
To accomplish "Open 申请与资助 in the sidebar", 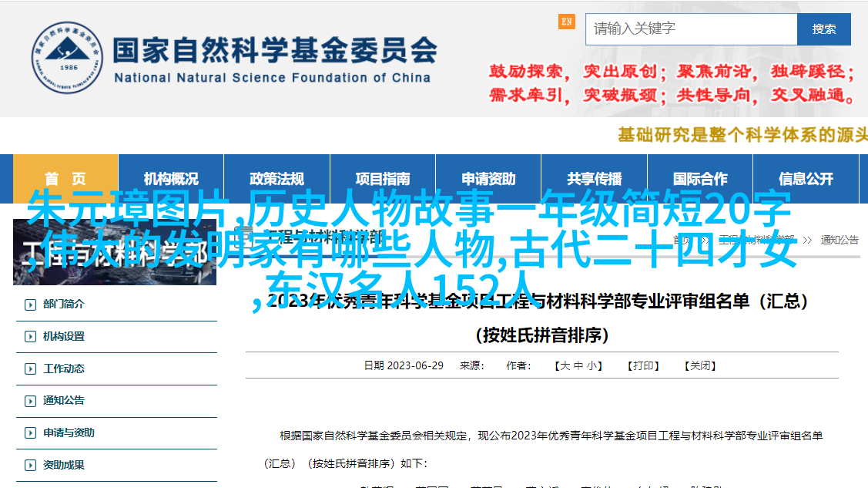I will click(x=69, y=432).
